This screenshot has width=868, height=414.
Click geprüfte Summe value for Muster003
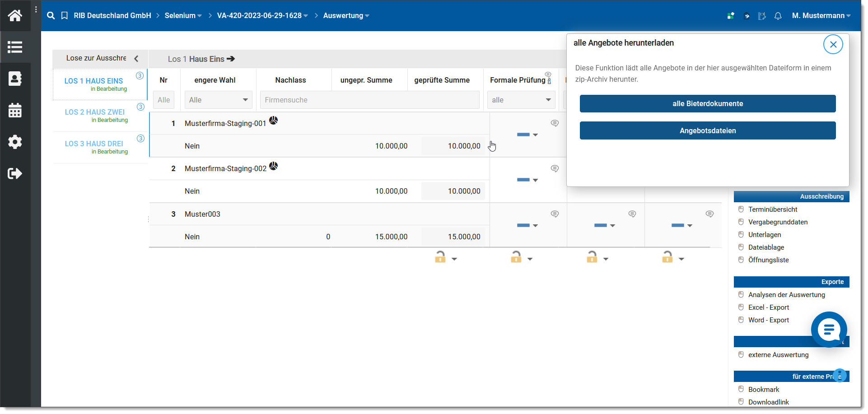453,237
